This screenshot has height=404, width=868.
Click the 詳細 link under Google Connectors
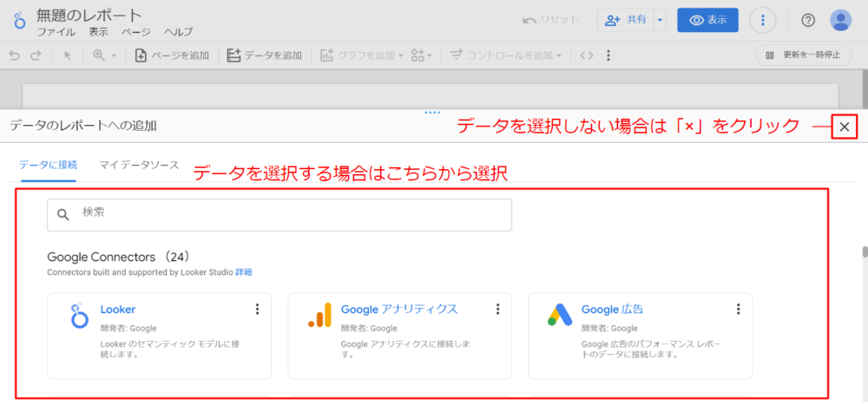pyautogui.click(x=244, y=272)
